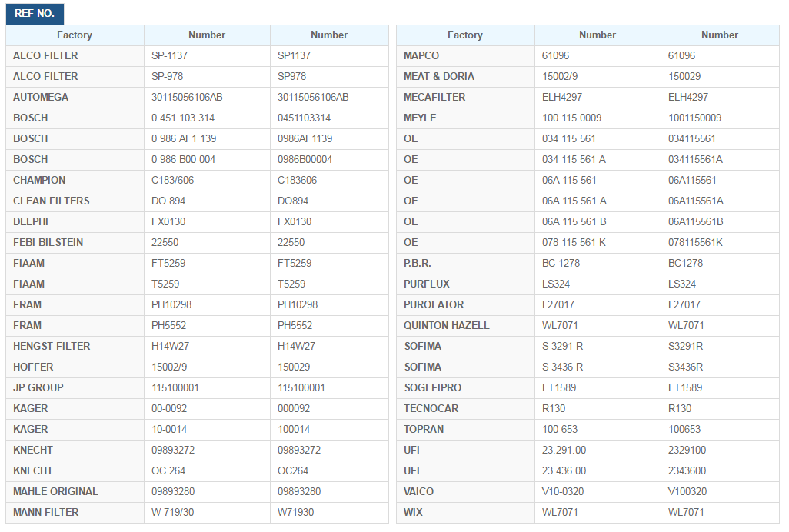The height and width of the screenshot is (532, 789).
Task: Select the 06A115561B cell
Action: coord(720,221)
